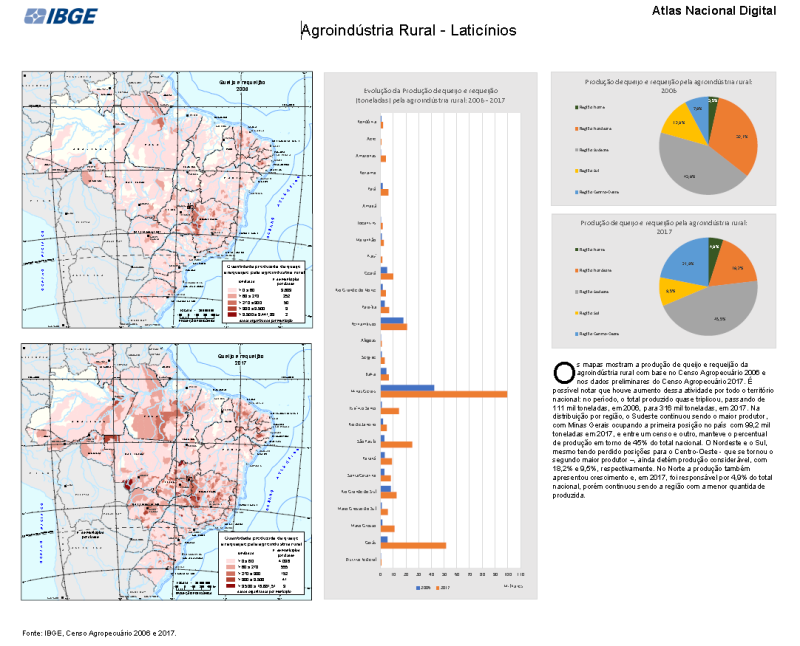Click the Minas Gerais 2006 blue bar
This screenshot has height=646, width=800.
click(x=407, y=388)
